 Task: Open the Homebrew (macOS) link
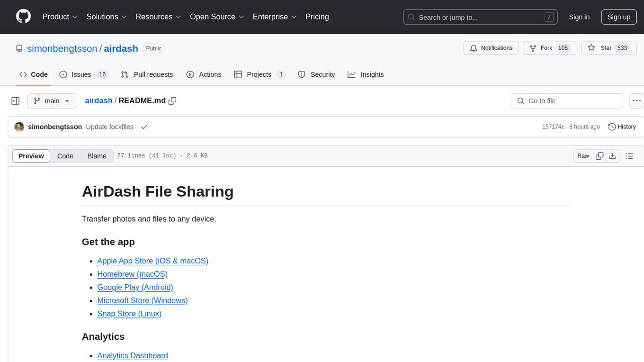(132, 274)
